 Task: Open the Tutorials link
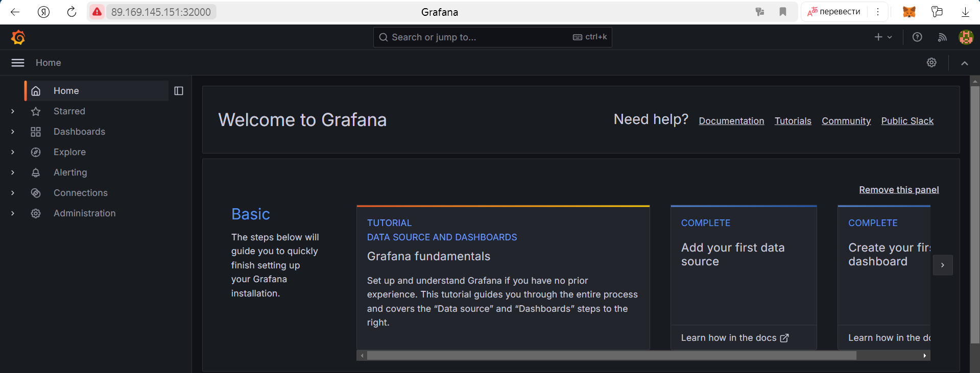point(793,121)
